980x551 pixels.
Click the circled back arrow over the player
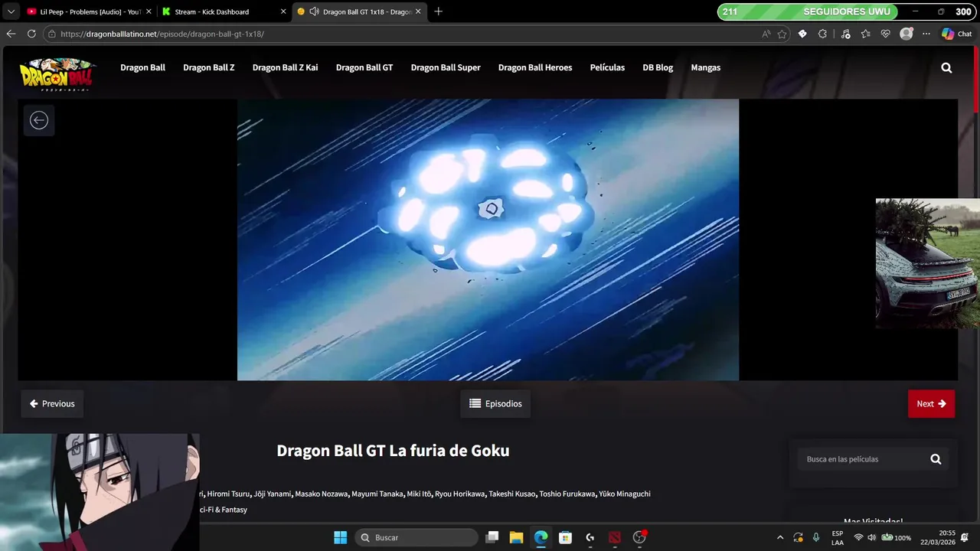[38, 120]
